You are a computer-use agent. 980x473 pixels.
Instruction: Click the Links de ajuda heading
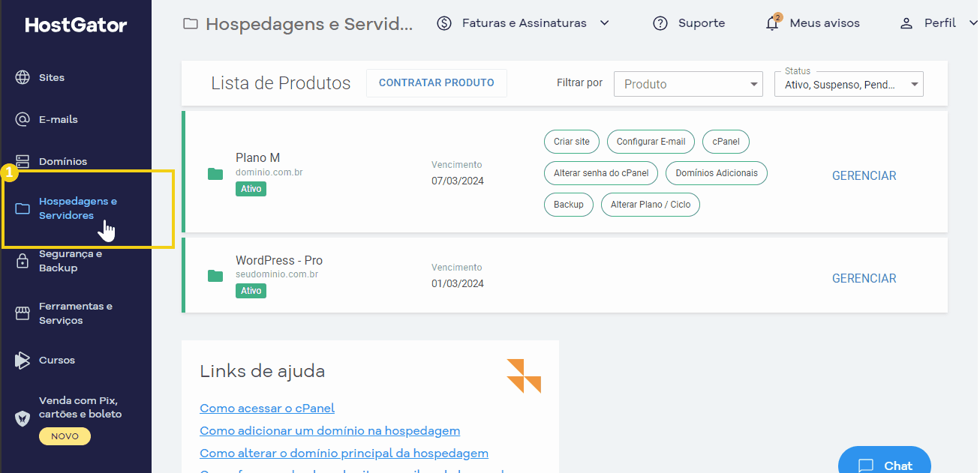coord(262,371)
